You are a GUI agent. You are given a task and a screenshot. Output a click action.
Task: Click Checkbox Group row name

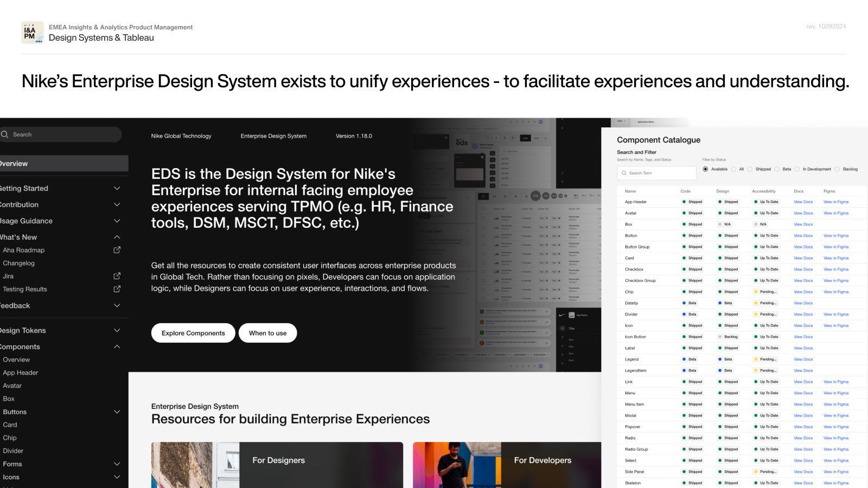pos(640,281)
